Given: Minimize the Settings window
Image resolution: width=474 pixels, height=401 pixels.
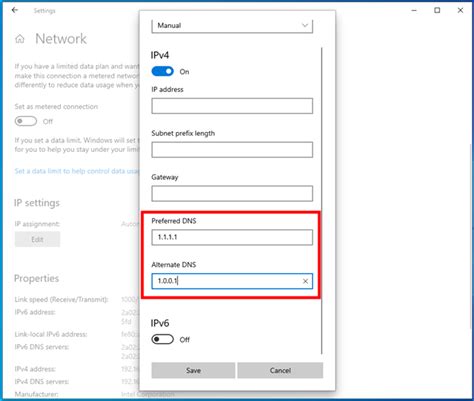Looking at the screenshot, I should pyautogui.click(x=414, y=10).
